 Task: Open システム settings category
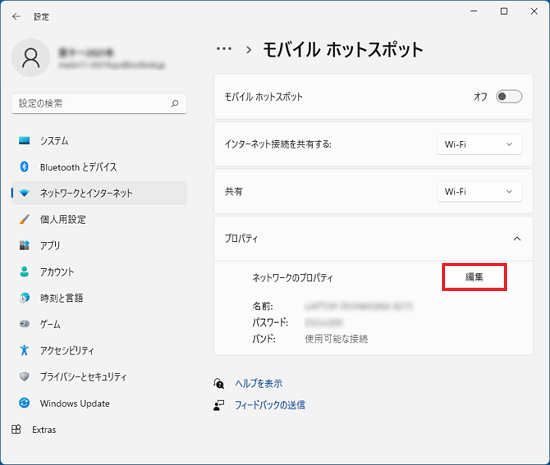coord(99,141)
